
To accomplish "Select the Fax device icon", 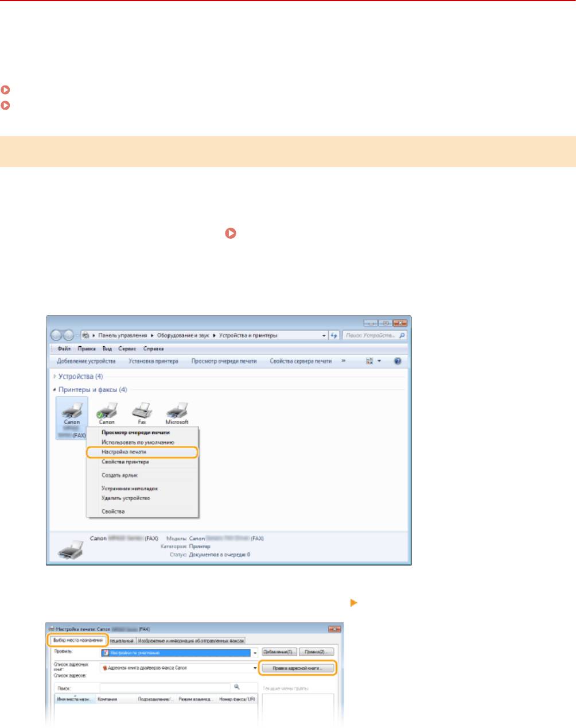I will coord(142,411).
